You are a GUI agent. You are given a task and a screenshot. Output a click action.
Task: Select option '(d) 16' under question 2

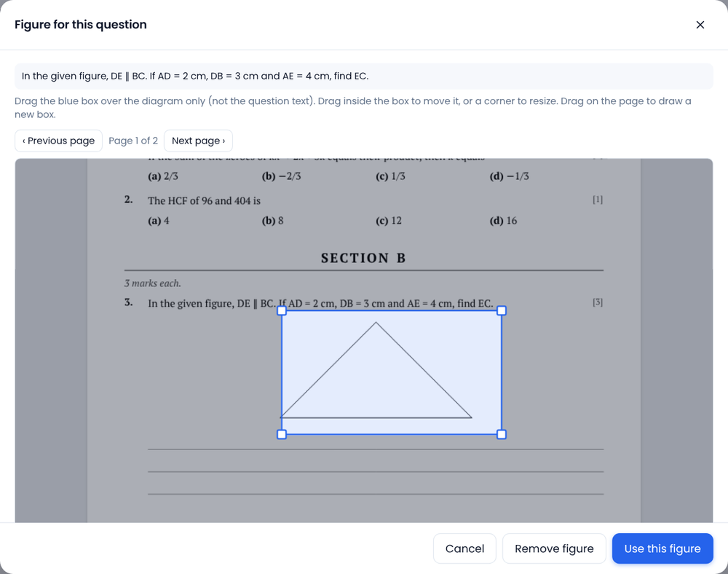tap(503, 221)
